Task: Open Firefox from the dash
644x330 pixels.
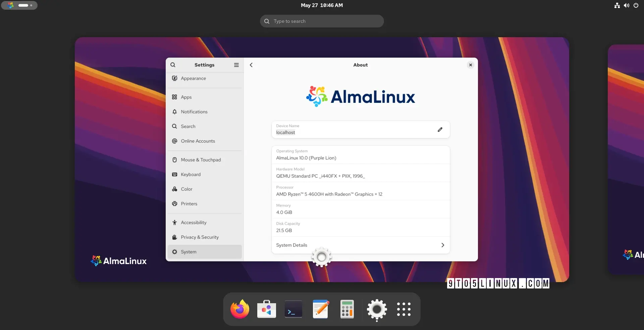Action: [240, 309]
